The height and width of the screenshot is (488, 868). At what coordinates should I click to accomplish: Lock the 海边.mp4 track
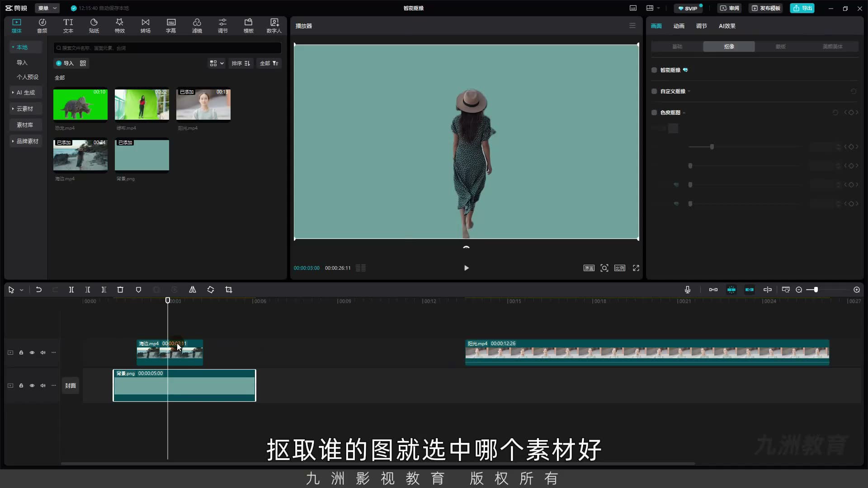pos(21,352)
